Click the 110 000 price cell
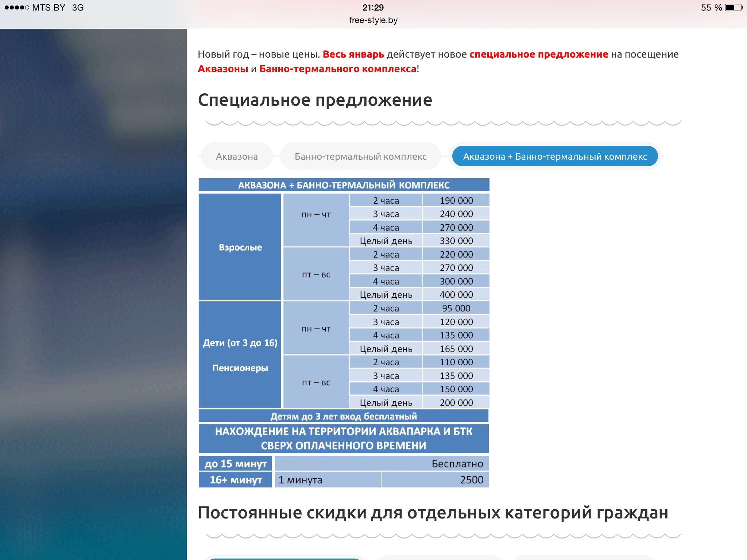 pos(456,362)
